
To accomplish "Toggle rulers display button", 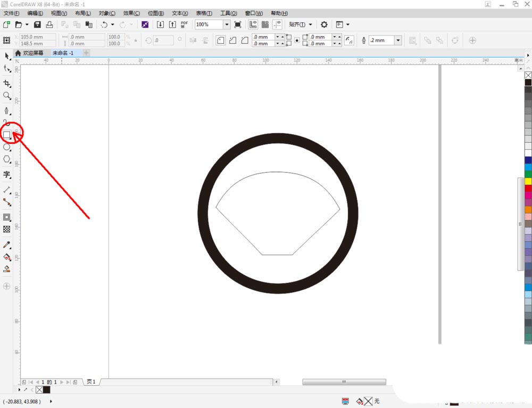I will (253, 25).
